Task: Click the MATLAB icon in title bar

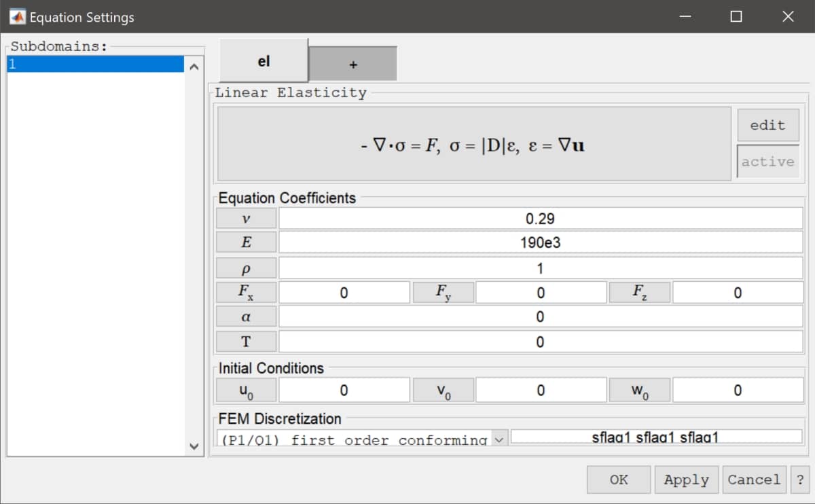Action: (x=16, y=16)
